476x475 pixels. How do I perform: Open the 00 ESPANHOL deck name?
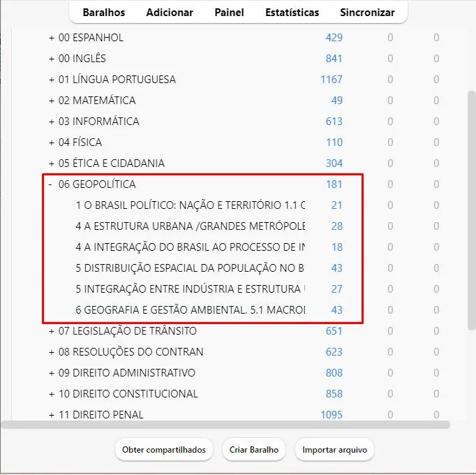coord(91,38)
